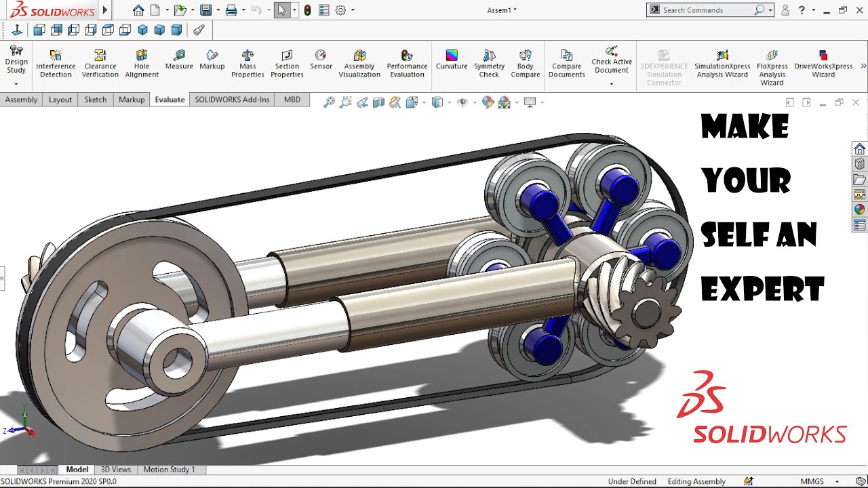Launch Clearance Verification

(x=100, y=64)
